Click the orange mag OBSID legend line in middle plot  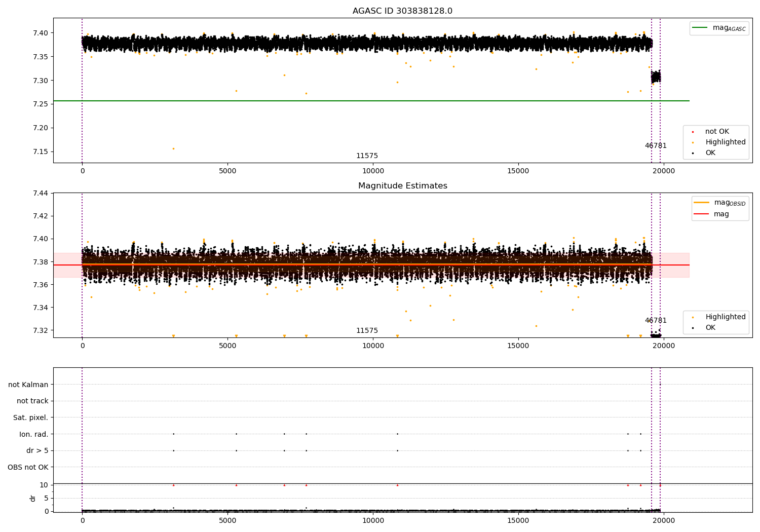click(701, 203)
